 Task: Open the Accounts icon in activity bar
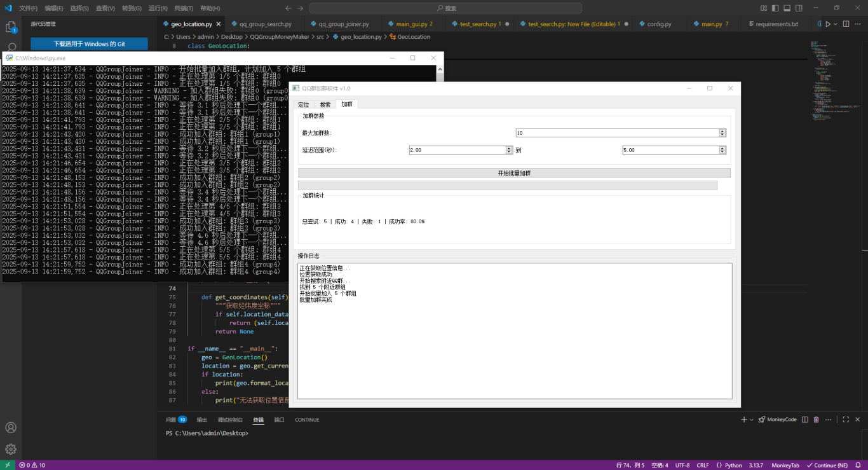coord(11,427)
